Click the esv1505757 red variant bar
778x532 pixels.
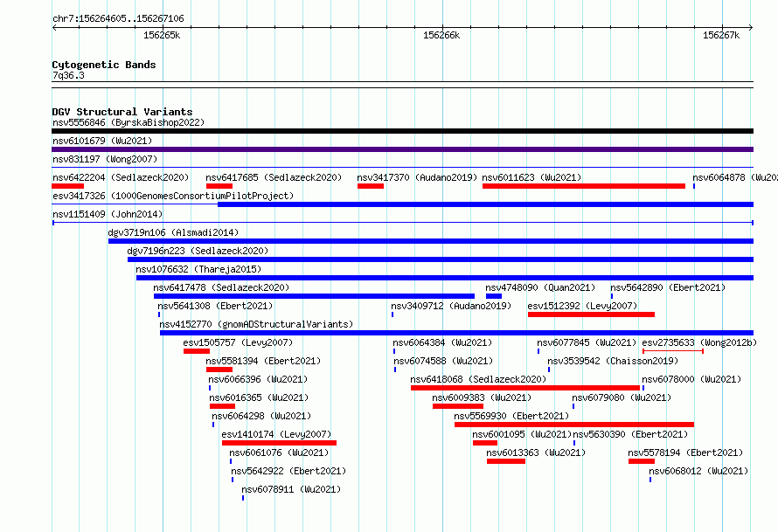pos(197,351)
